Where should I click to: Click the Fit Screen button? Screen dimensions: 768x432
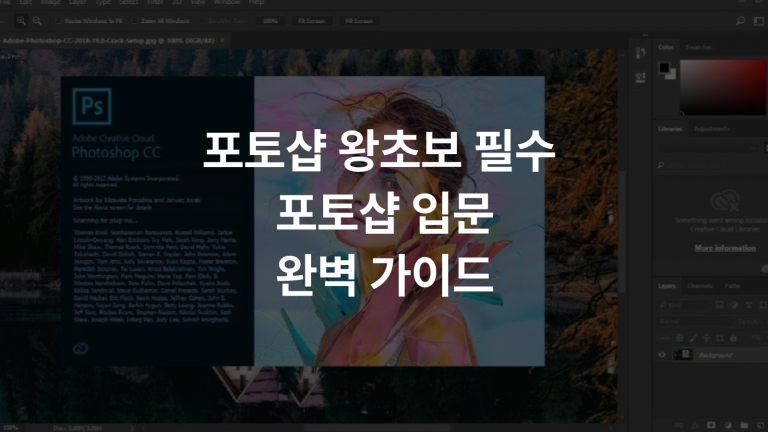[x=312, y=21]
